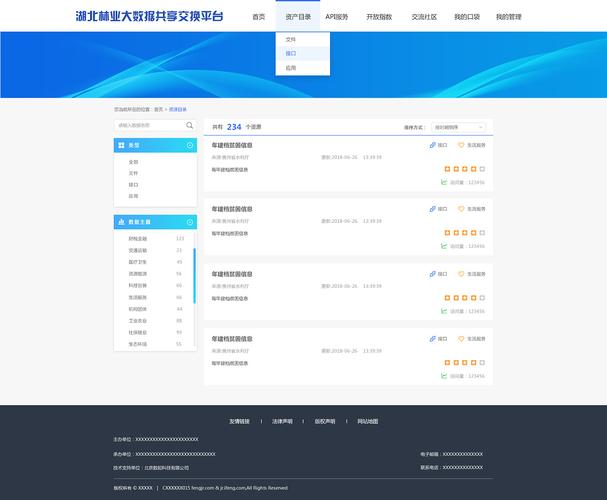This screenshot has width=607, height=500.
Task: Collapse the data theme panel via its circle icon
Action: pyautogui.click(x=190, y=222)
